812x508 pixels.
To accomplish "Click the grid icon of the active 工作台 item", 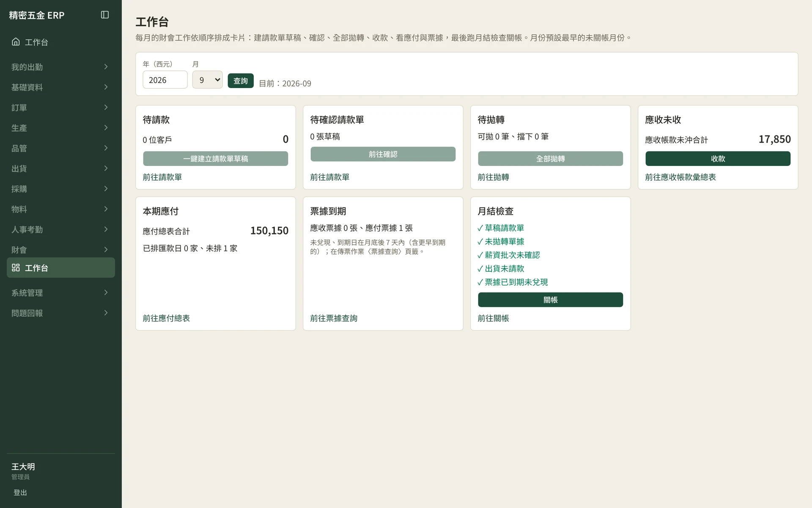I will pos(16,268).
